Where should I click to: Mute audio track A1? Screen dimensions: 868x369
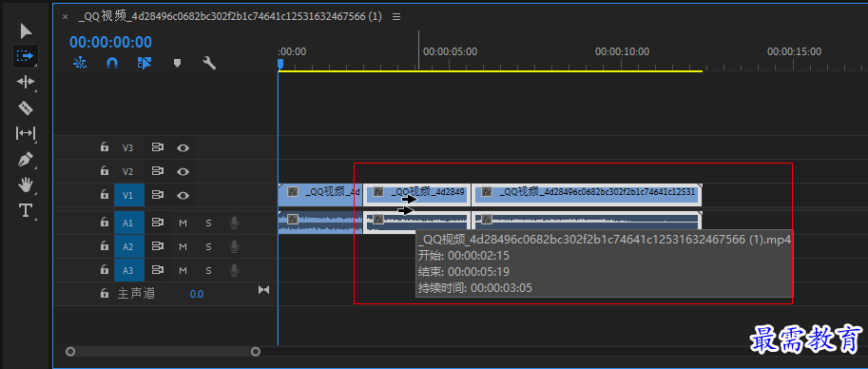coord(183,223)
